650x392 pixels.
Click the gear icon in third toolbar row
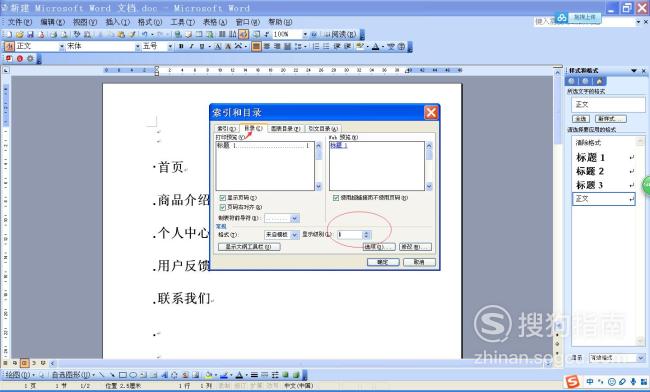click(30, 58)
